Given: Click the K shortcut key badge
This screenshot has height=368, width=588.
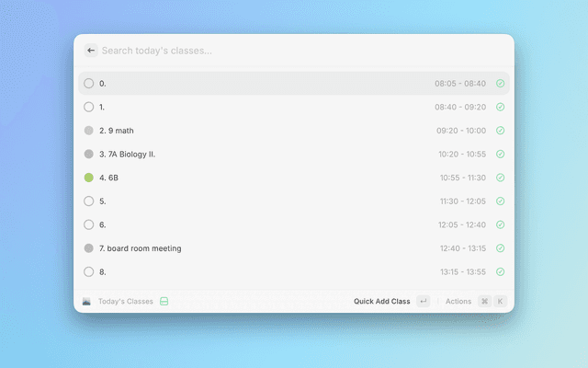Looking at the screenshot, I should 501,301.
